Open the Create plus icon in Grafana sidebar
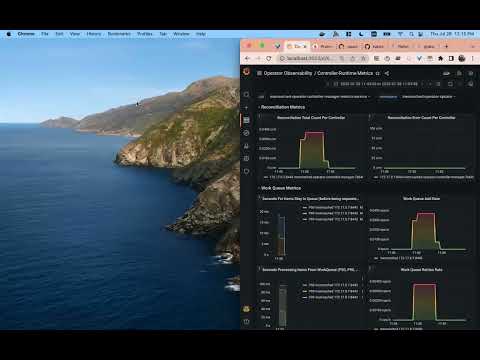Viewport: 480px width, 360px height. pos(247,108)
